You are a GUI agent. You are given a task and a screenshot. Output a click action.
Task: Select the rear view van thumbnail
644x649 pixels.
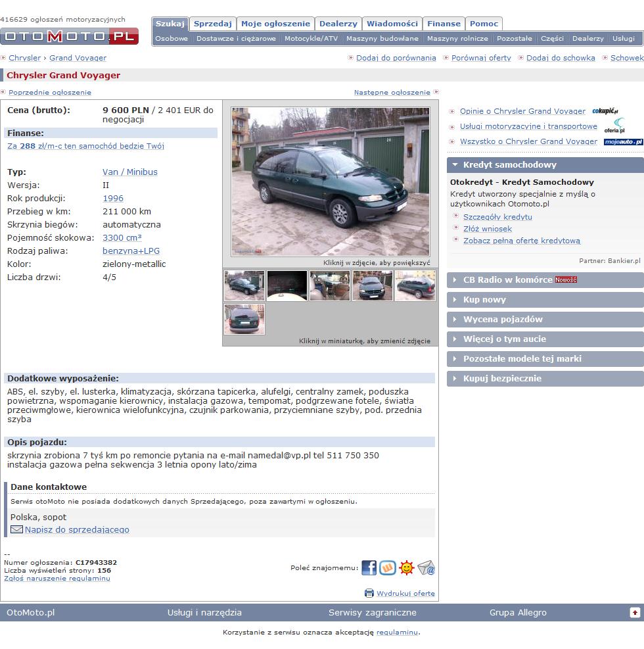pyautogui.click(x=244, y=319)
